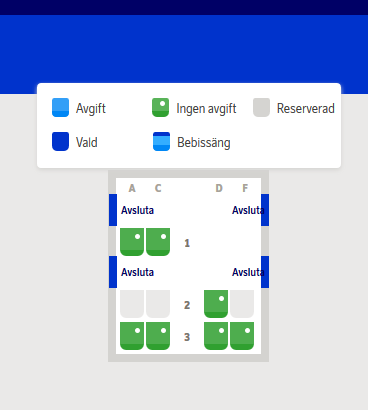Image resolution: width=368 pixels, height=410 pixels.
Task: Select free seat 1C
Action: (158, 242)
